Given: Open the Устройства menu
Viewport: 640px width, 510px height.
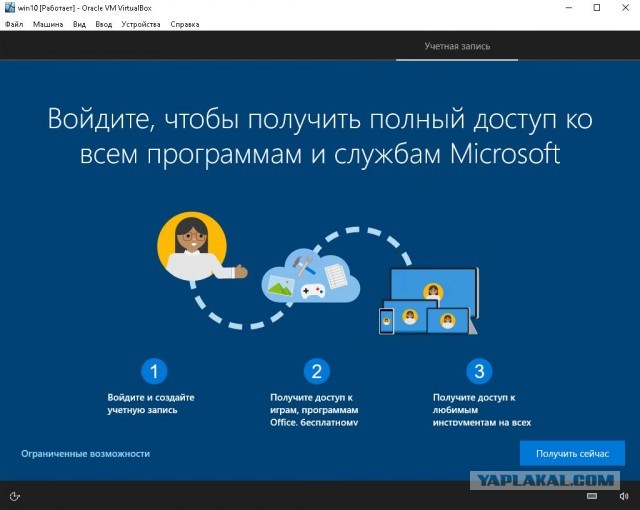Looking at the screenshot, I should pos(141,24).
